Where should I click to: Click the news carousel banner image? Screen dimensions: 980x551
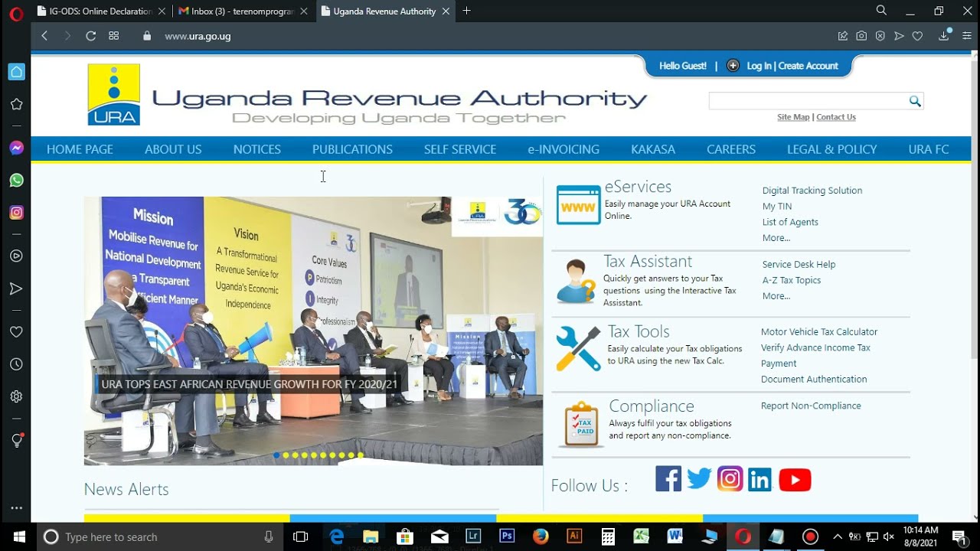tap(313, 331)
